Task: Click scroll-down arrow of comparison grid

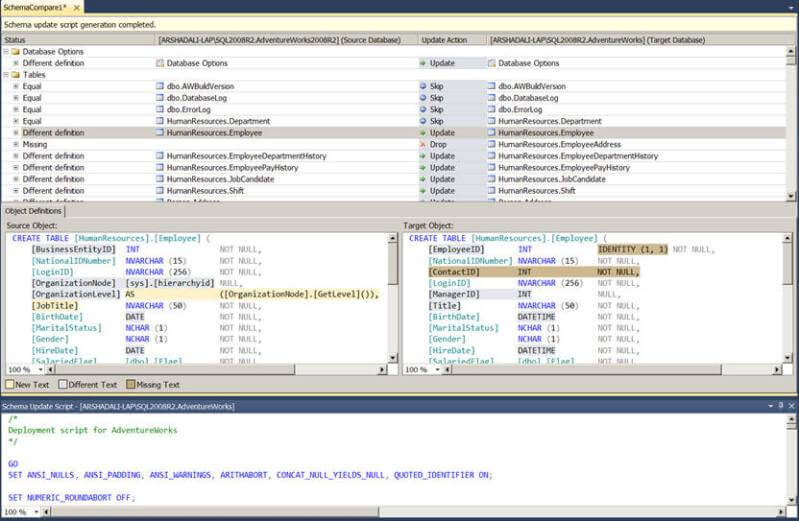Action: 790,196
